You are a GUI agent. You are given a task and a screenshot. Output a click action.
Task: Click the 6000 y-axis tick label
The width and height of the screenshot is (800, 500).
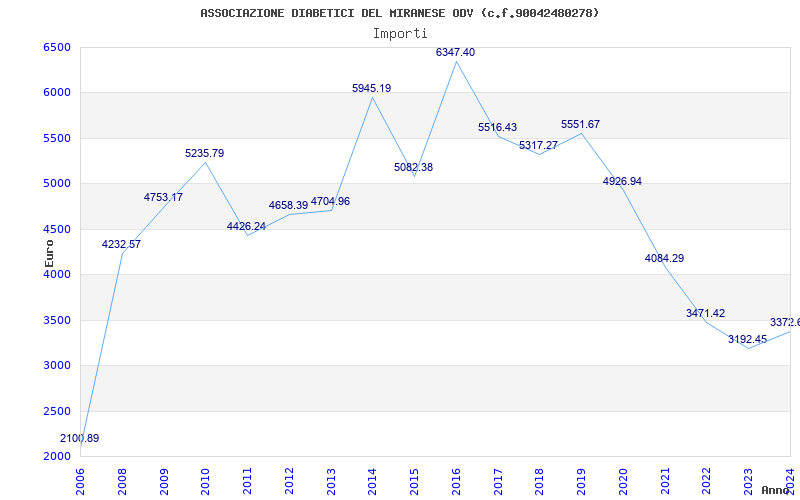57,93
